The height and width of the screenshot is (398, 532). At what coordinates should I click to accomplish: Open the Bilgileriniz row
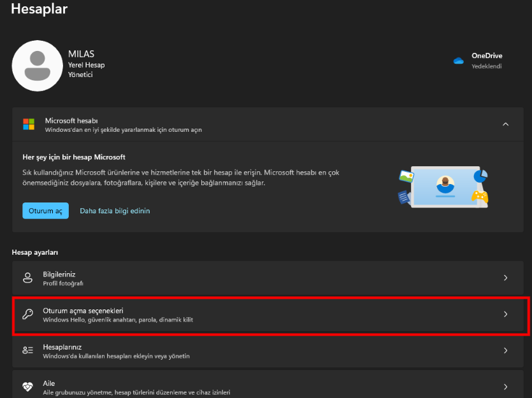pyautogui.click(x=268, y=278)
